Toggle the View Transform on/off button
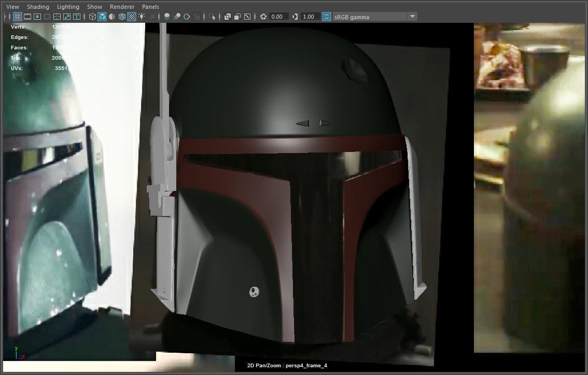Image resolution: width=588 pixels, height=375 pixels. point(327,17)
